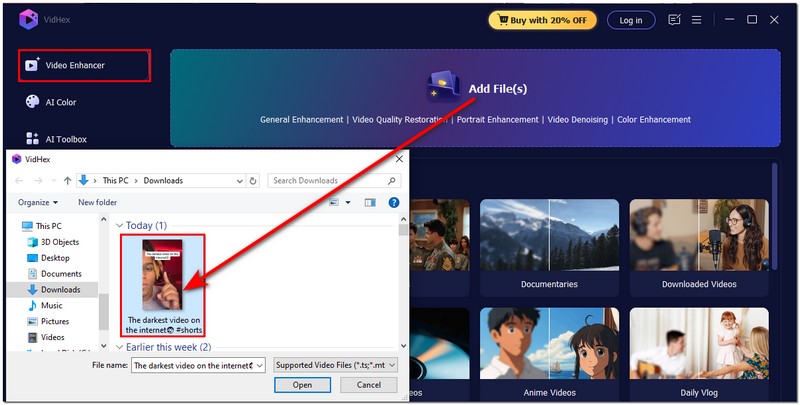Open the feedback icon beside Log in

675,19
